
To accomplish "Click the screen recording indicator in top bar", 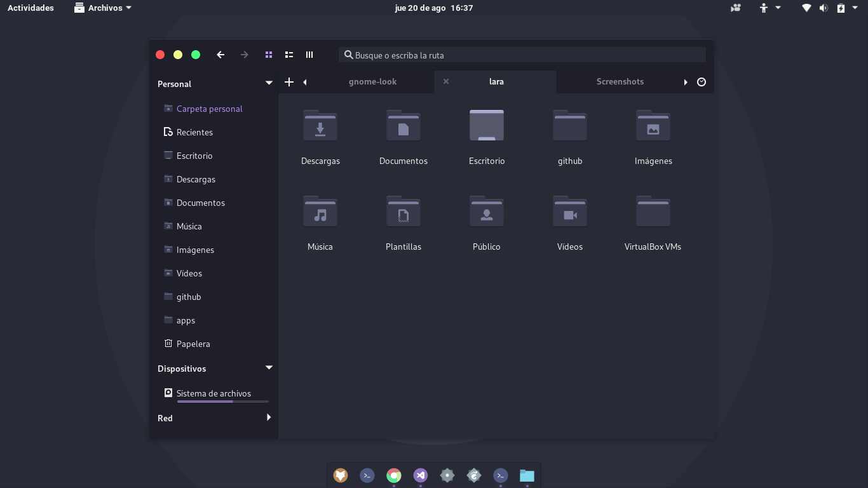I will tap(736, 8).
